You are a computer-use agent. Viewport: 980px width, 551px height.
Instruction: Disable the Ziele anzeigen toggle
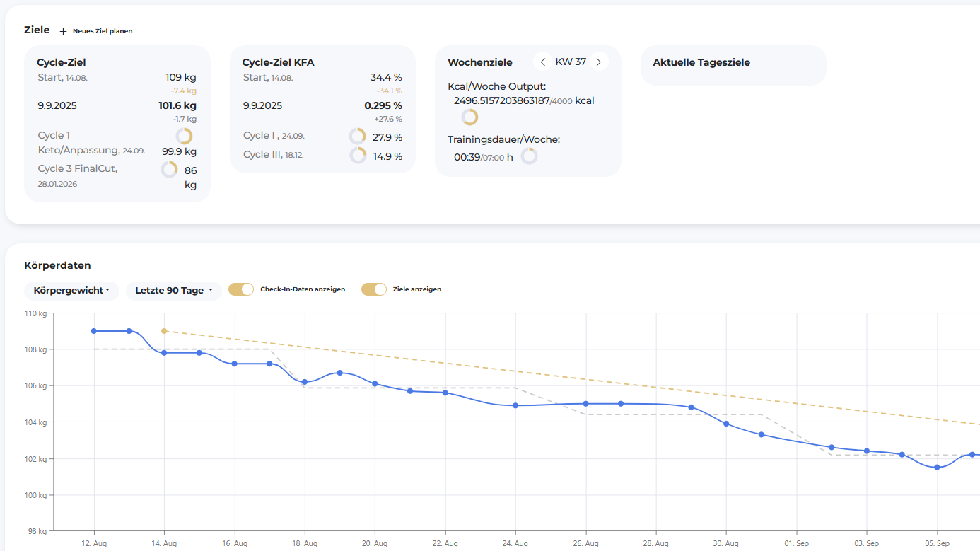374,289
